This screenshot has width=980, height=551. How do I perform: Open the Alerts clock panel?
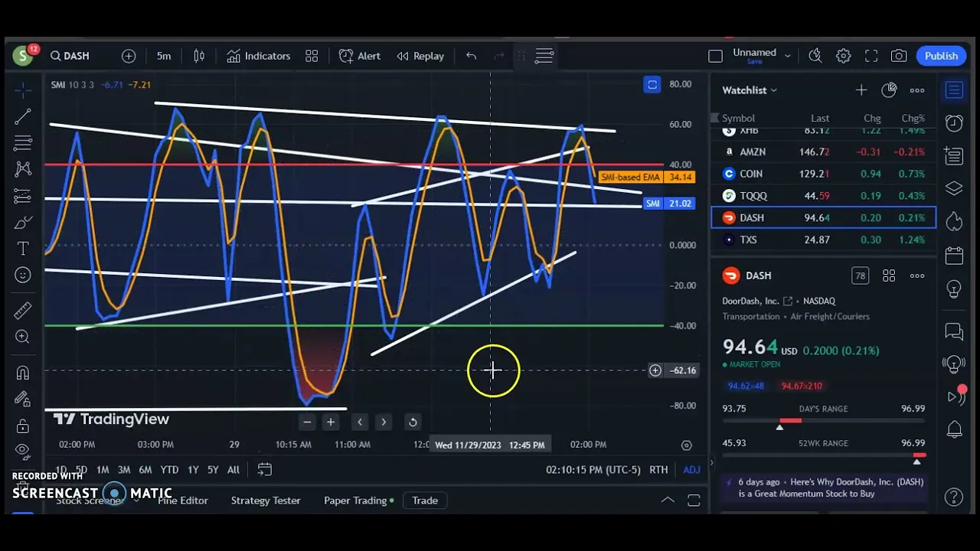(x=954, y=124)
